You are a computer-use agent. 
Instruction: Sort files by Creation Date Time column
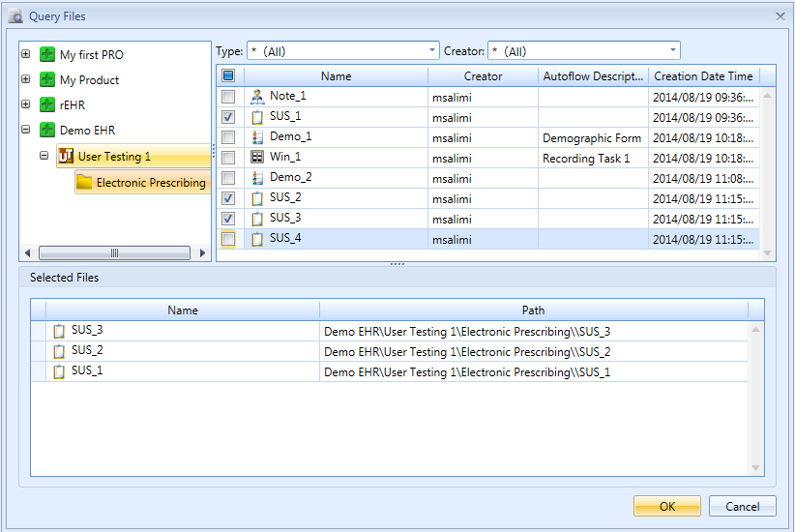(703, 76)
